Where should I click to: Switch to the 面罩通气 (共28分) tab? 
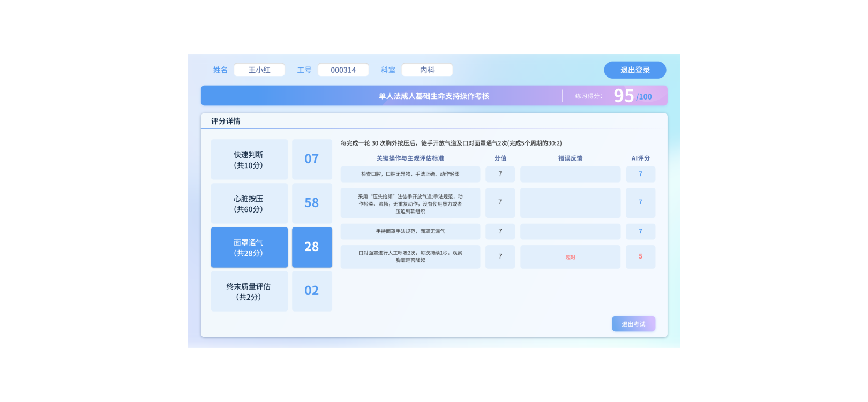249,247
